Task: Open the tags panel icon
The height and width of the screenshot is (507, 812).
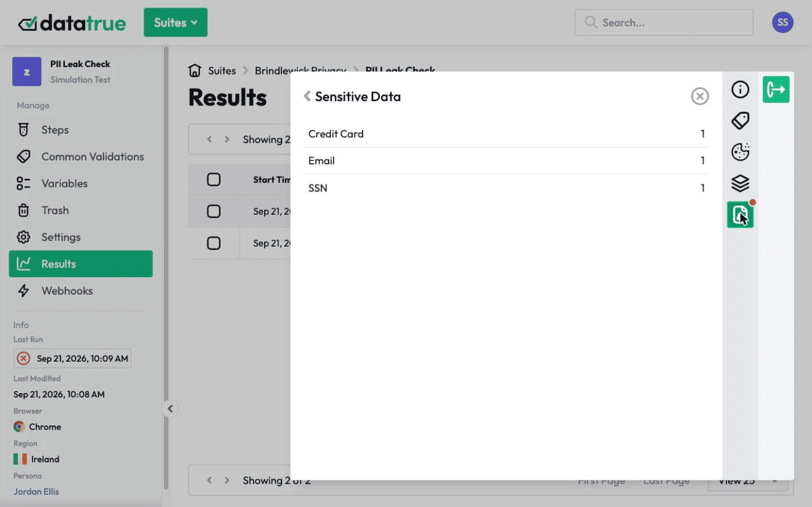Action: click(x=740, y=120)
